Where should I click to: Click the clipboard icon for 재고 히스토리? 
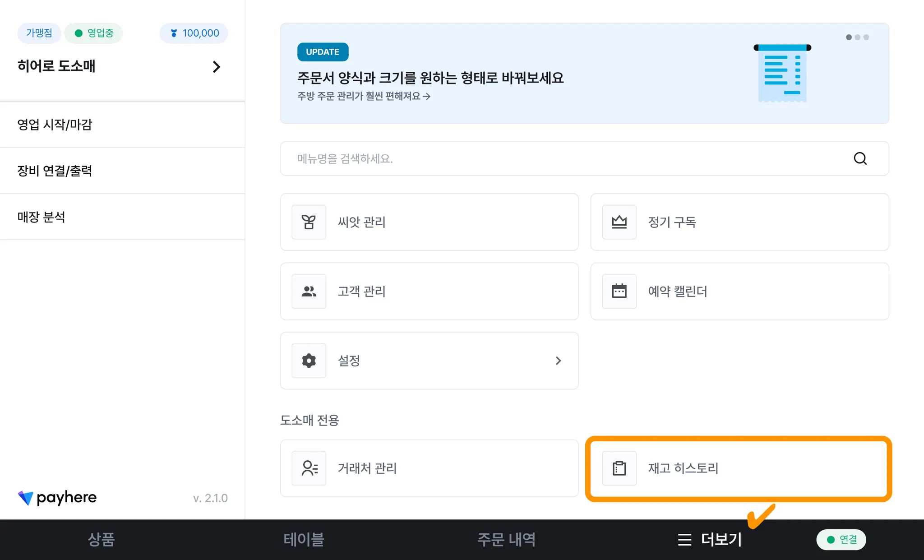tap(619, 468)
